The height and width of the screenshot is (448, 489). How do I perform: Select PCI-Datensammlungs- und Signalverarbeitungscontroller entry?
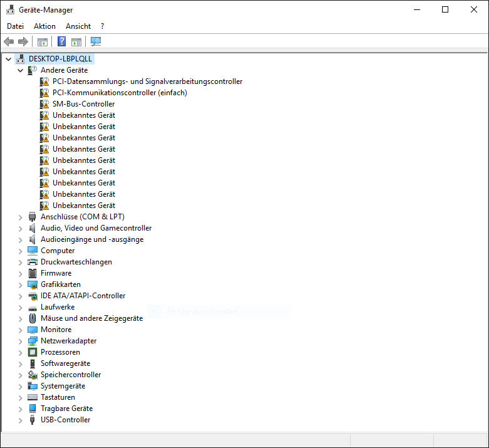[147, 81]
